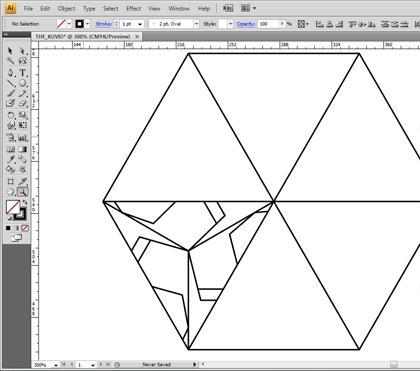
Task: Open the Help menu
Action: (x=204, y=8)
